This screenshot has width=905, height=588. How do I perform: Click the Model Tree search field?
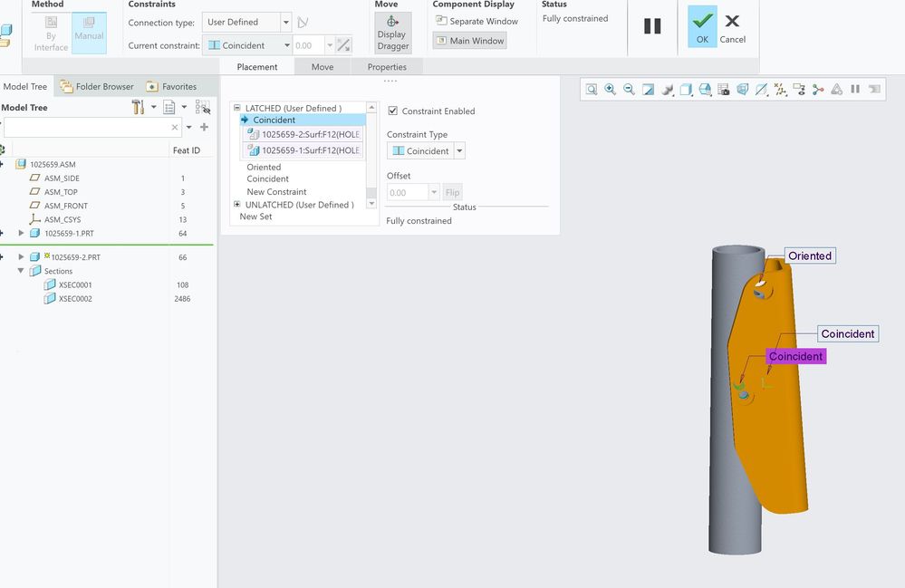pyautogui.click(x=86, y=128)
